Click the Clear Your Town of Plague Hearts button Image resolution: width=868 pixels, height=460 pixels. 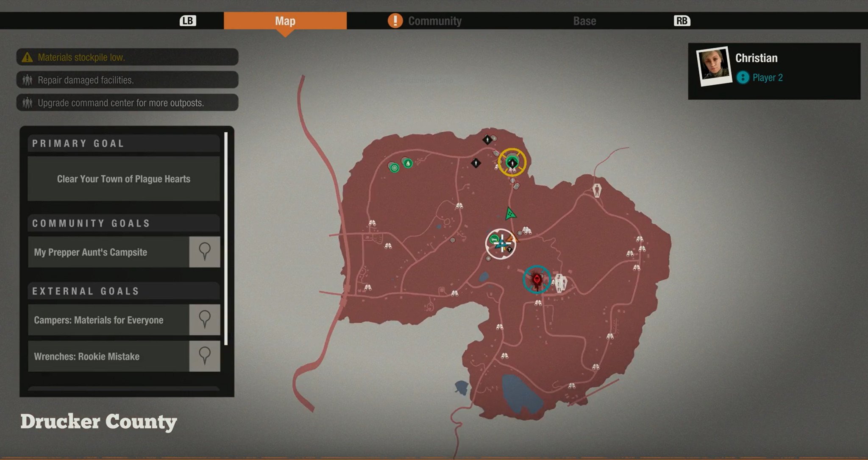(123, 178)
